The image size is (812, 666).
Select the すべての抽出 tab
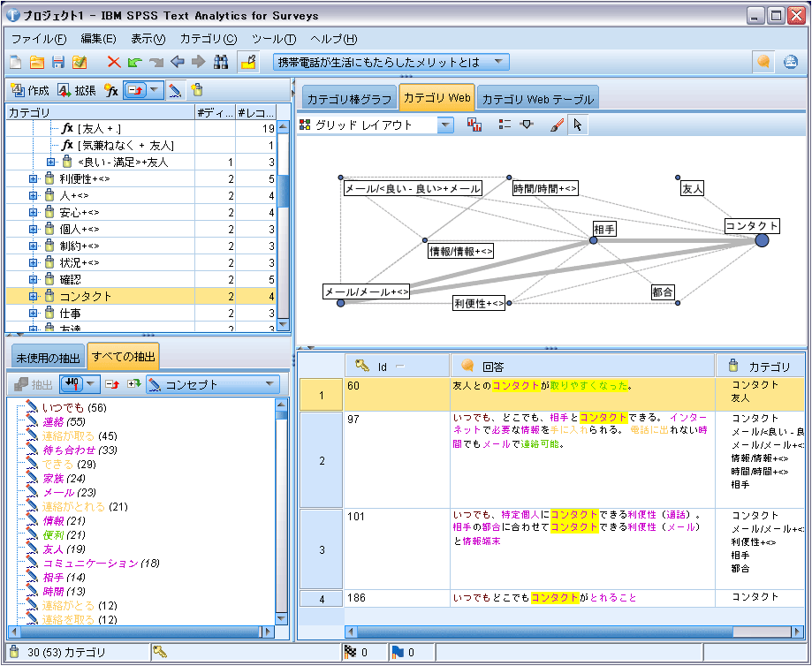pyautogui.click(x=123, y=356)
